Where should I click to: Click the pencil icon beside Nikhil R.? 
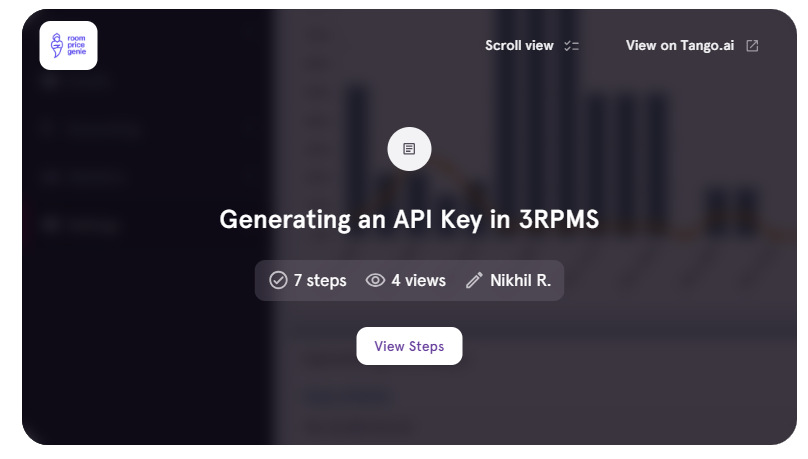474,280
